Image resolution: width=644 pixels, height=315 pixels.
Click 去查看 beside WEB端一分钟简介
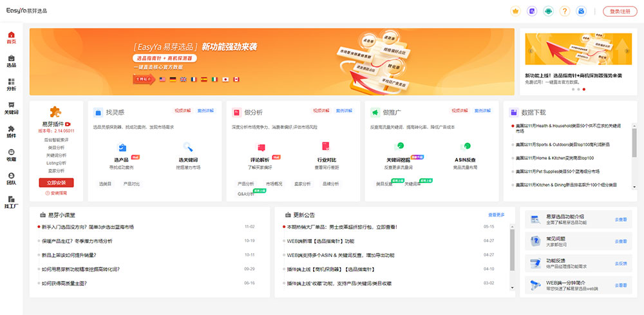point(621,285)
